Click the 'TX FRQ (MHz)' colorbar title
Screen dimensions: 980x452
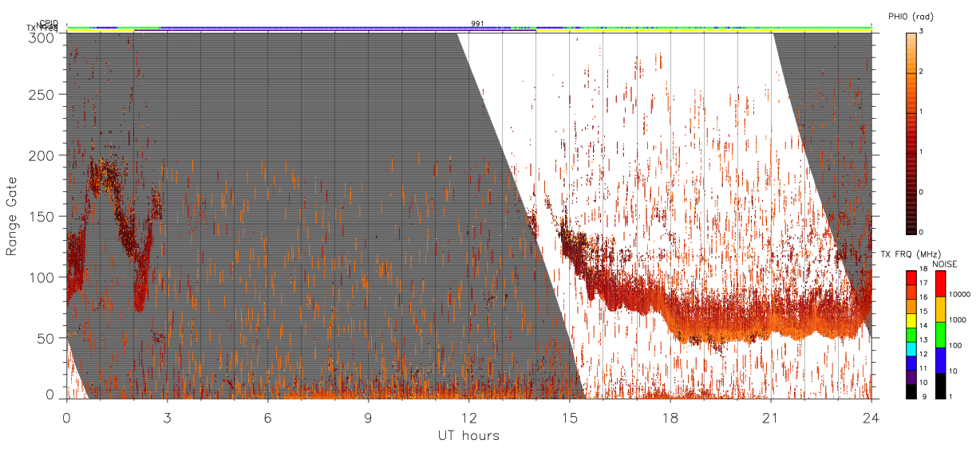911,254
